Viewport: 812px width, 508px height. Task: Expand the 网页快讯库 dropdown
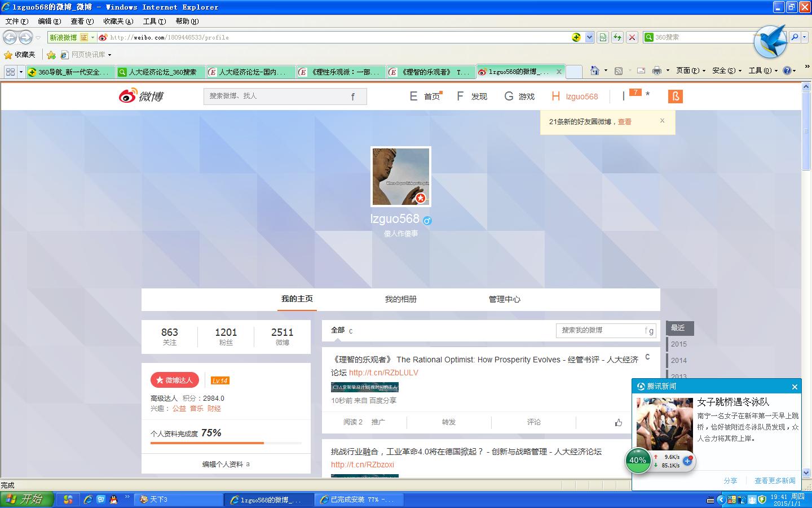tap(109, 55)
